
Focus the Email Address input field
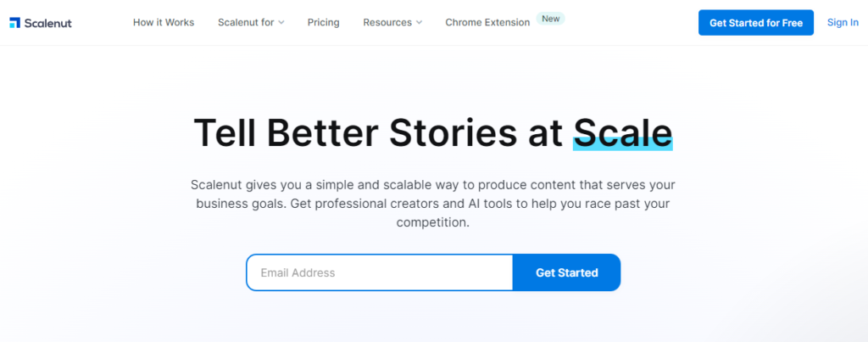(380, 272)
